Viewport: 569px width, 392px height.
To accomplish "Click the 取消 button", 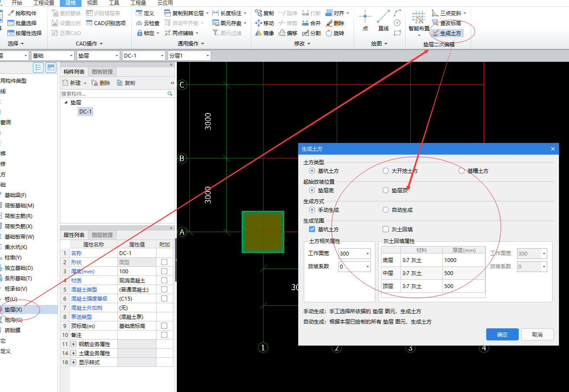I will tap(537, 334).
